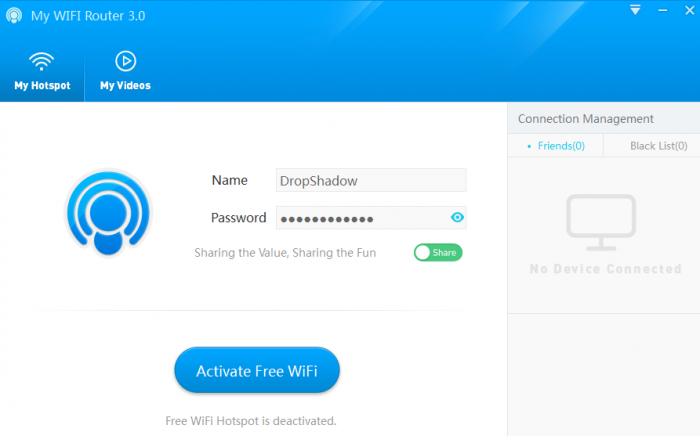
Task: Click the 'My WIFI Router 3.0' title text
Action: click(88, 16)
